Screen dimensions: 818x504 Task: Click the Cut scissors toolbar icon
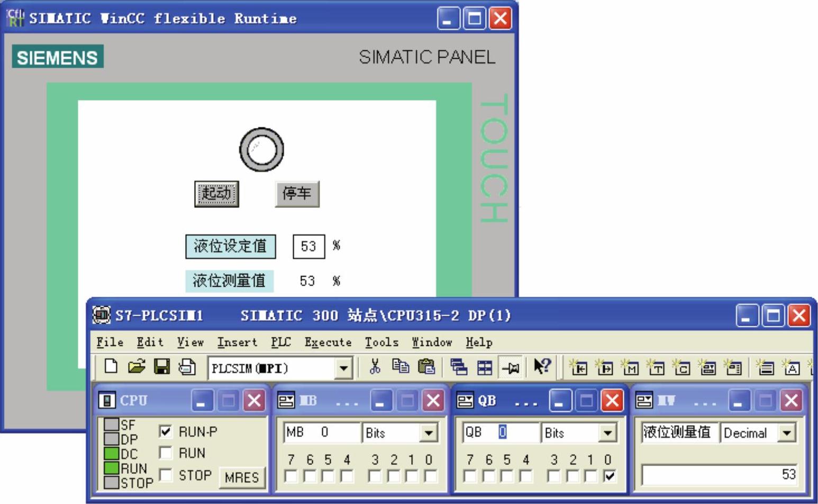point(375,366)
